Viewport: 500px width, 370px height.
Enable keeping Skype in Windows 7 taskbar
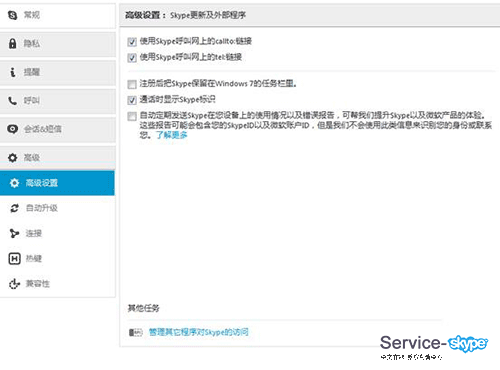tap(132, 84)
